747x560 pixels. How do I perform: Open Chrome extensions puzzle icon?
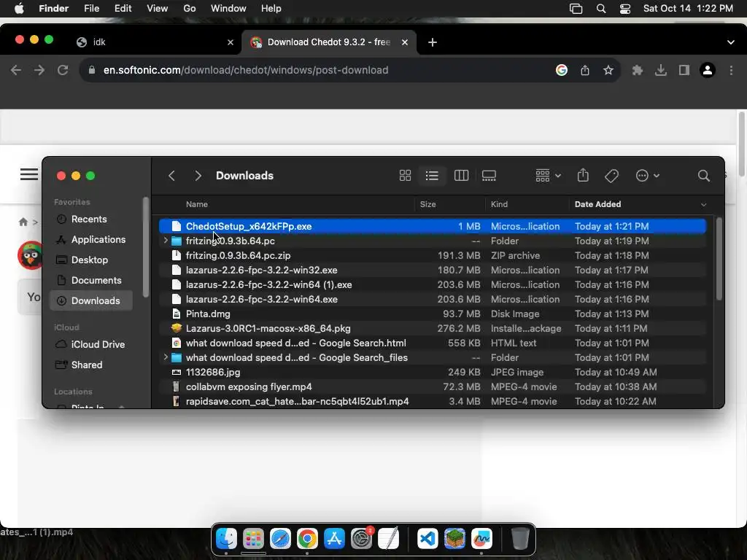point(638,70)
